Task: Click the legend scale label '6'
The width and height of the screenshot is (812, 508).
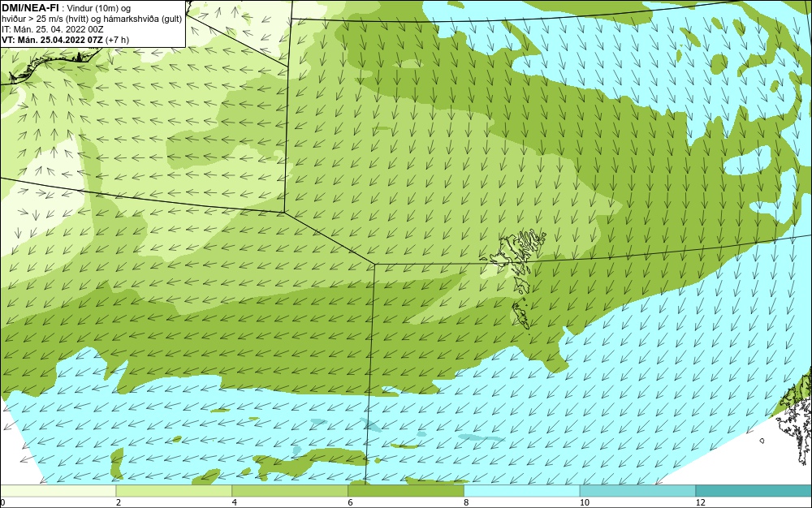Action: click(351, 502)
